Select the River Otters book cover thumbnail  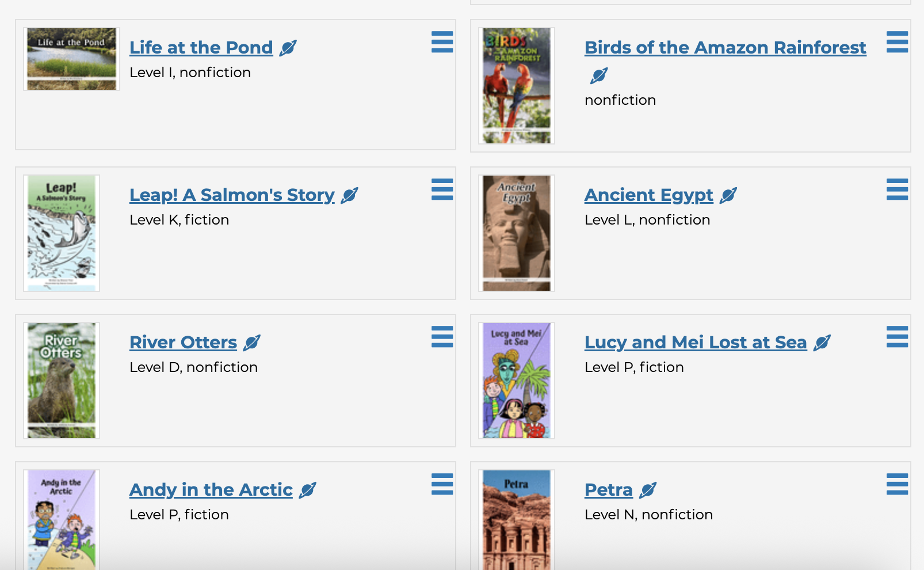62,381
